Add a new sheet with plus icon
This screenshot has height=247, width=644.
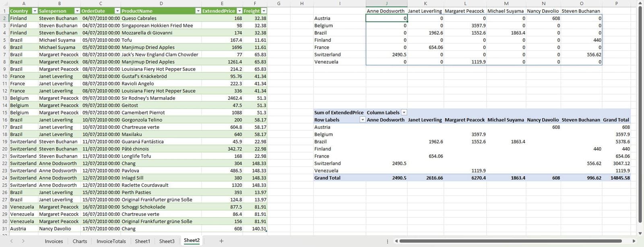click(x=221, y=241)
